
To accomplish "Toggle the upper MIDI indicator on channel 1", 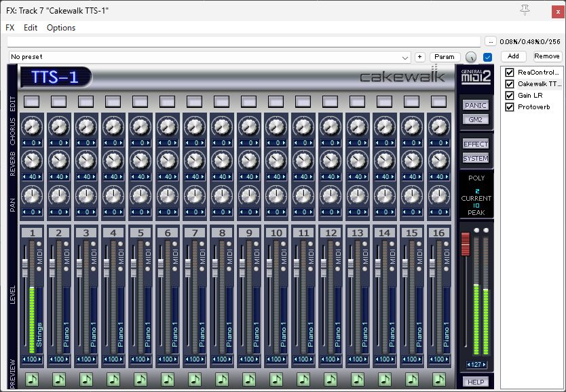I will pos(39,244).
